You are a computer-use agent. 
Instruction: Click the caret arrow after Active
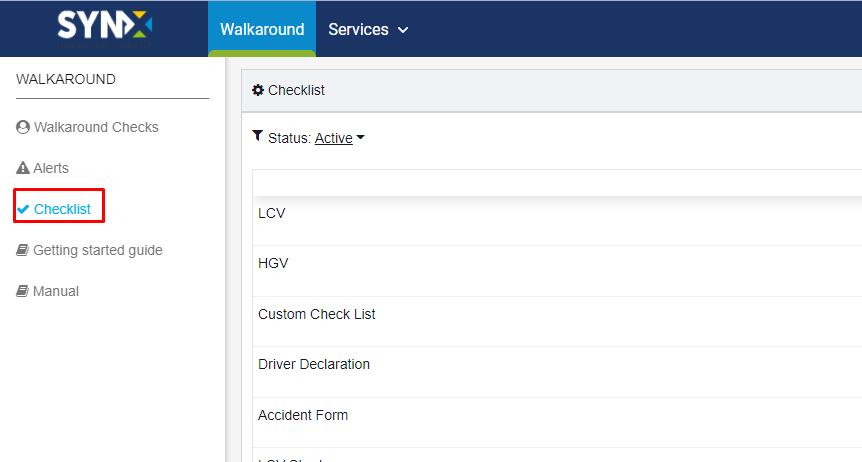click(361, 138)
